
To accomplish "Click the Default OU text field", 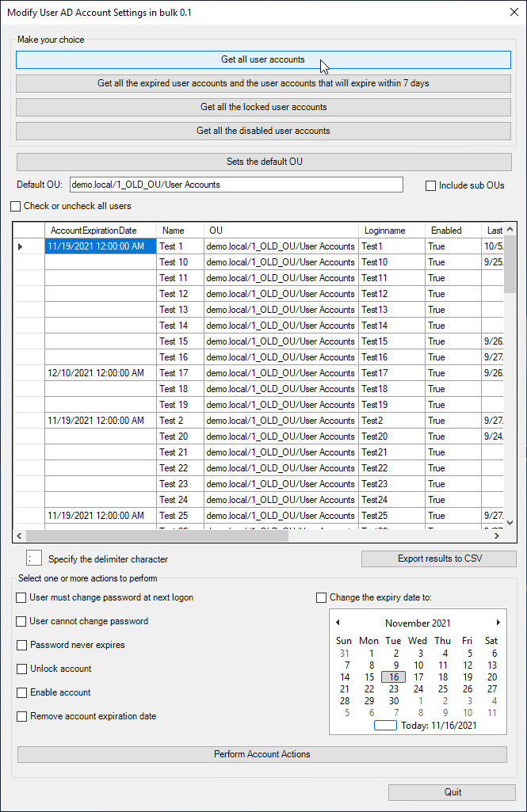I will click(236, 185).
